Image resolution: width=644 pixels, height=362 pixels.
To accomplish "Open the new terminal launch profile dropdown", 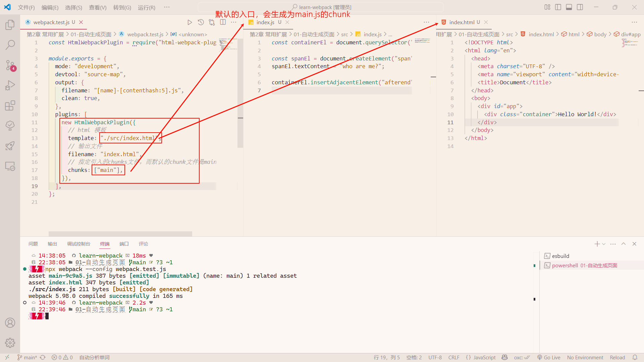I will pyautogui.click(x=604, y=244).
